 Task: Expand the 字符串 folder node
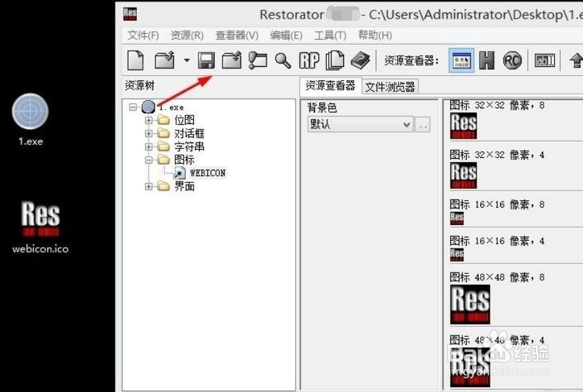(x=149, y=147)
